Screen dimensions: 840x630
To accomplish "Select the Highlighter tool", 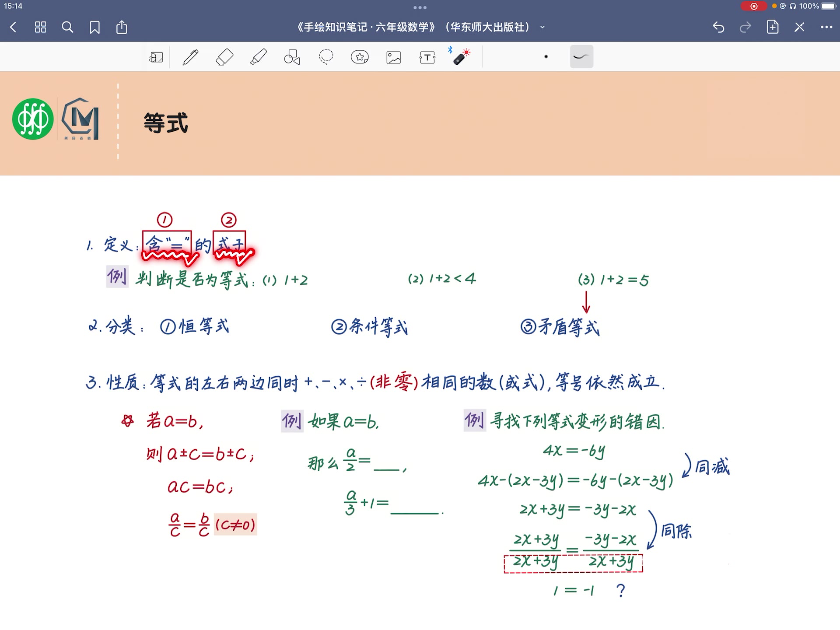I will click(258, 56).
